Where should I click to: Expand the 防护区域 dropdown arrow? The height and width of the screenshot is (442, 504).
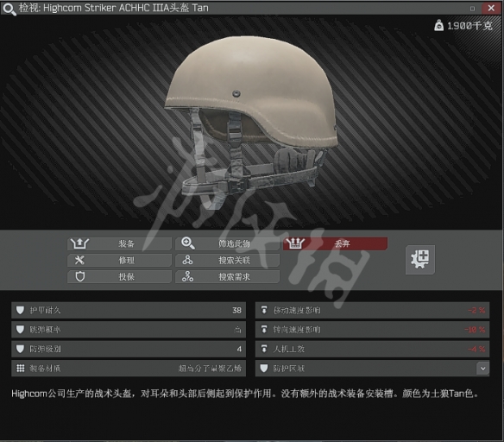pyautogui.click(x=482, y=369)
